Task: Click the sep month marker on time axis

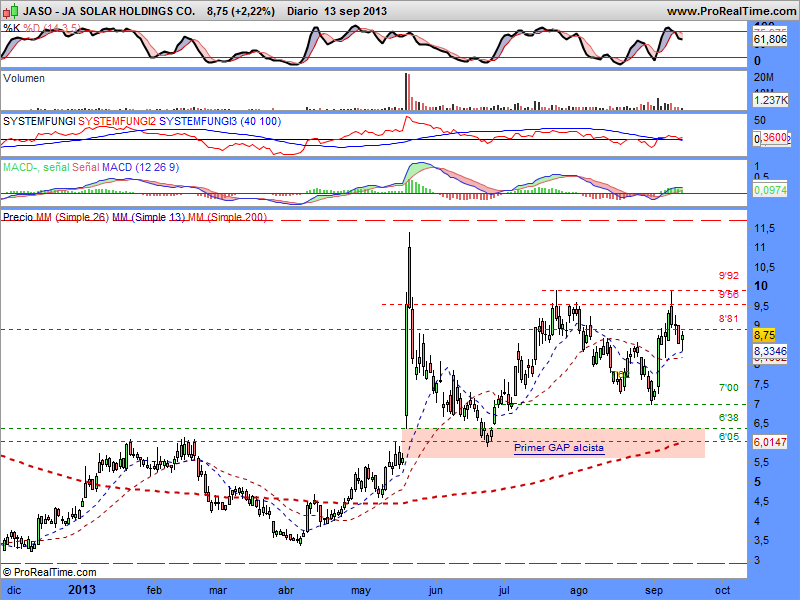Action: [654, 591]
